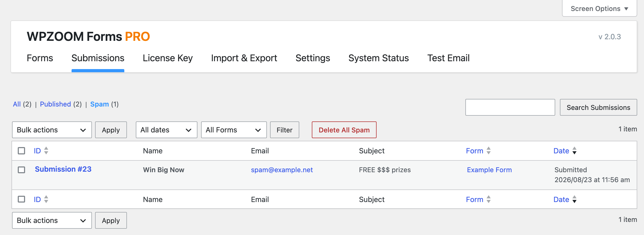The image size is (644, 235).
Task: Click the ID sort arrows in the table header
Action: click(x=46, y=151)
